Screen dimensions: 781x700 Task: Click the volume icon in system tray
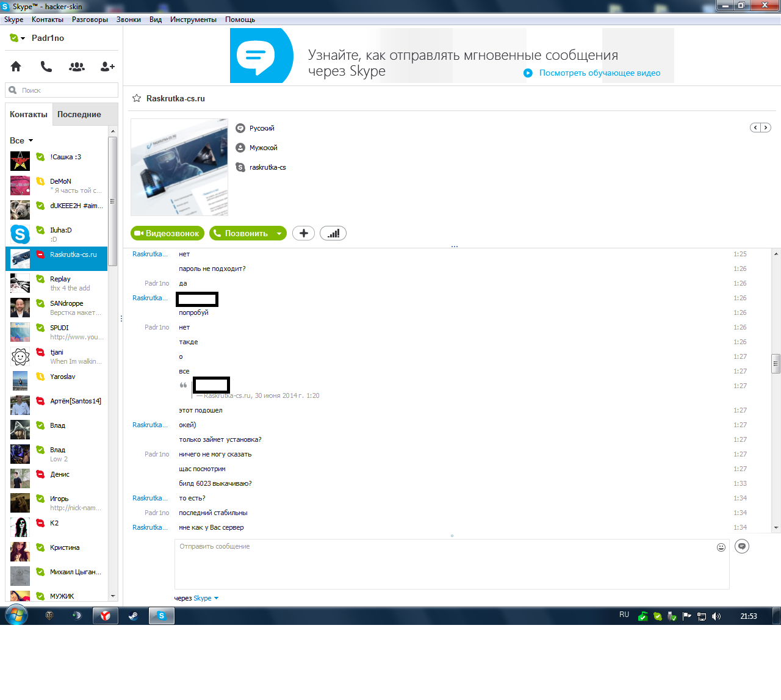tap(716, 616)
